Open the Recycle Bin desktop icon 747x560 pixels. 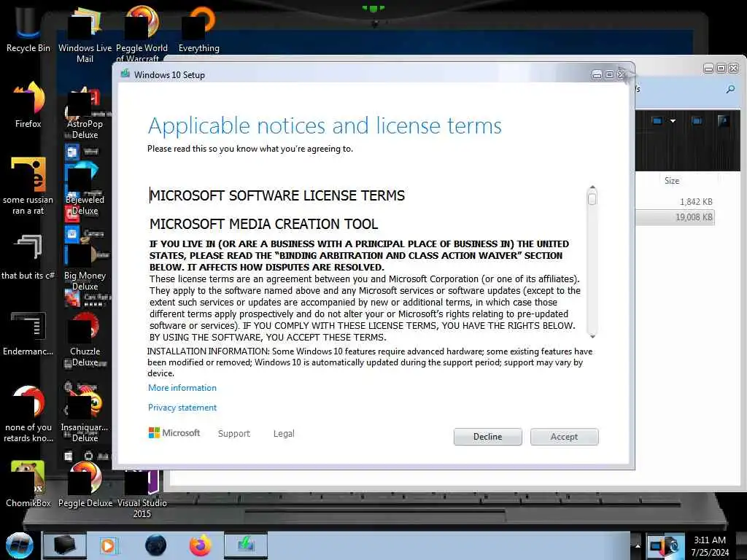point(28,28)
